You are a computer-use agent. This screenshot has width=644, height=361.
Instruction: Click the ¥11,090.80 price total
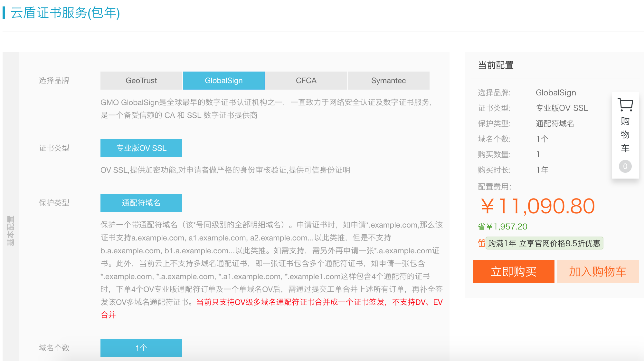538,206
